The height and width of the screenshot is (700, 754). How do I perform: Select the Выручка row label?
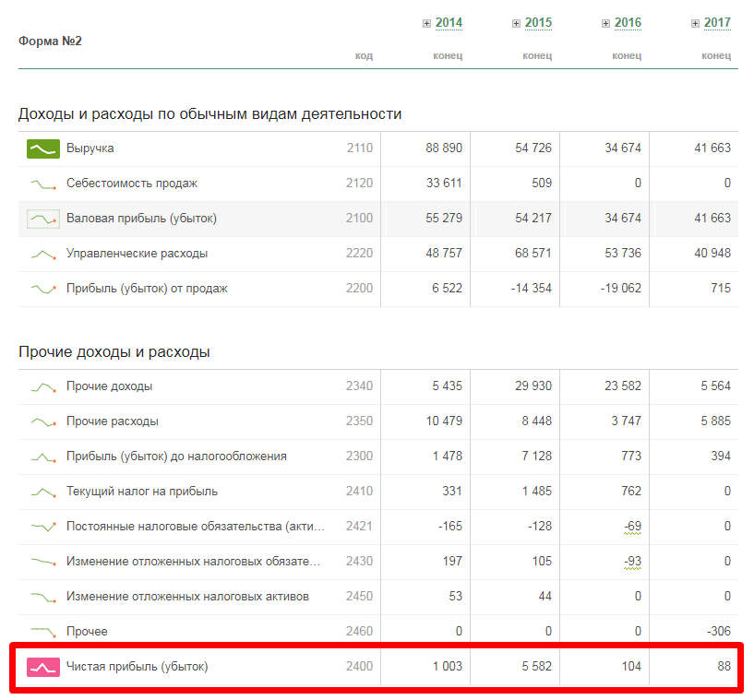90,148
